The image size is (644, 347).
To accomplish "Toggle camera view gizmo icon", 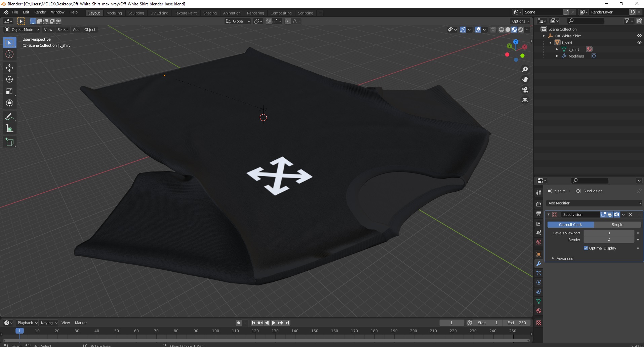I will [x=525, y=90].
